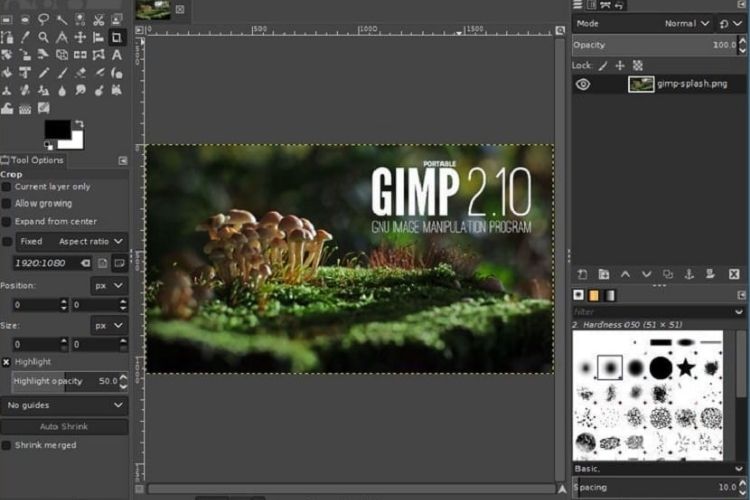This screenshot has width=750, height=500.
Task: Open the No guides dropdown
Action: tap(64, 405)
